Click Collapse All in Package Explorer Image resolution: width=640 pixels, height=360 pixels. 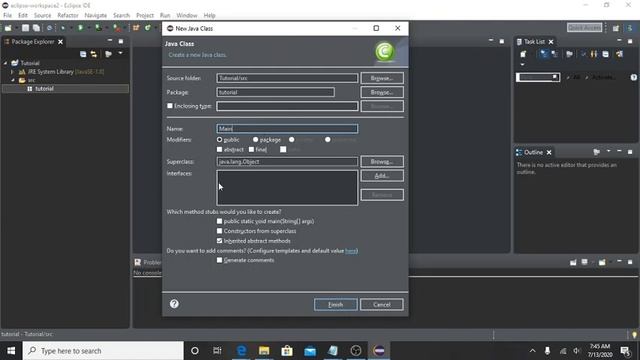[x=83, y=54]
